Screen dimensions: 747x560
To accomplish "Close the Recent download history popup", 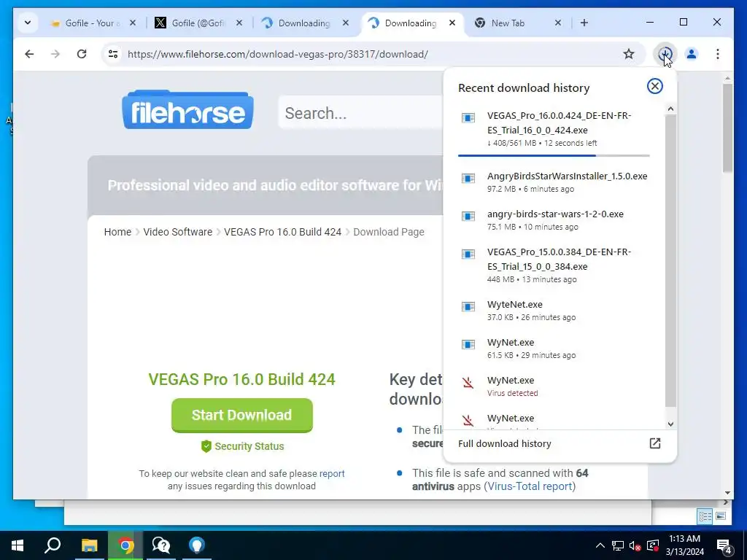I will (x=654, y=86).
